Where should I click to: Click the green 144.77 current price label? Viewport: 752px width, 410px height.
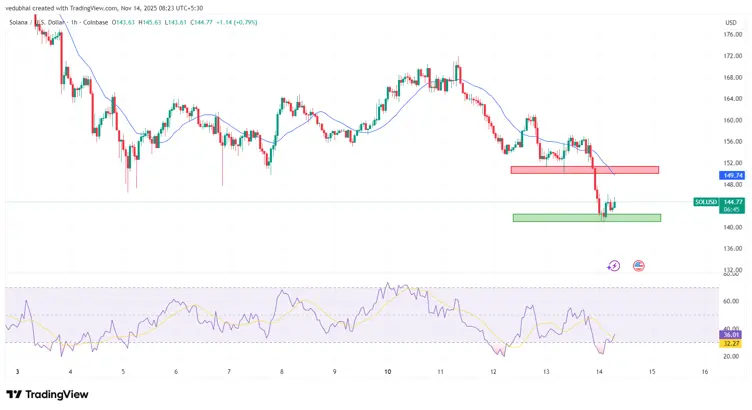pyautogui.click(x=733, y=200)
